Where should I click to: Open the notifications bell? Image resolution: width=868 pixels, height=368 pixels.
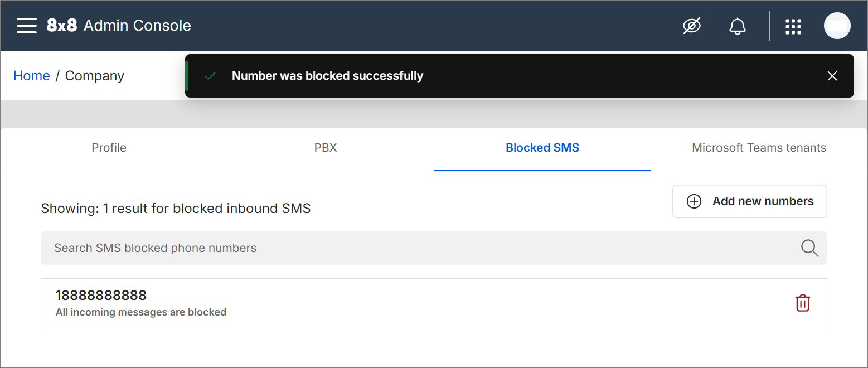click(x=738, y=26)
